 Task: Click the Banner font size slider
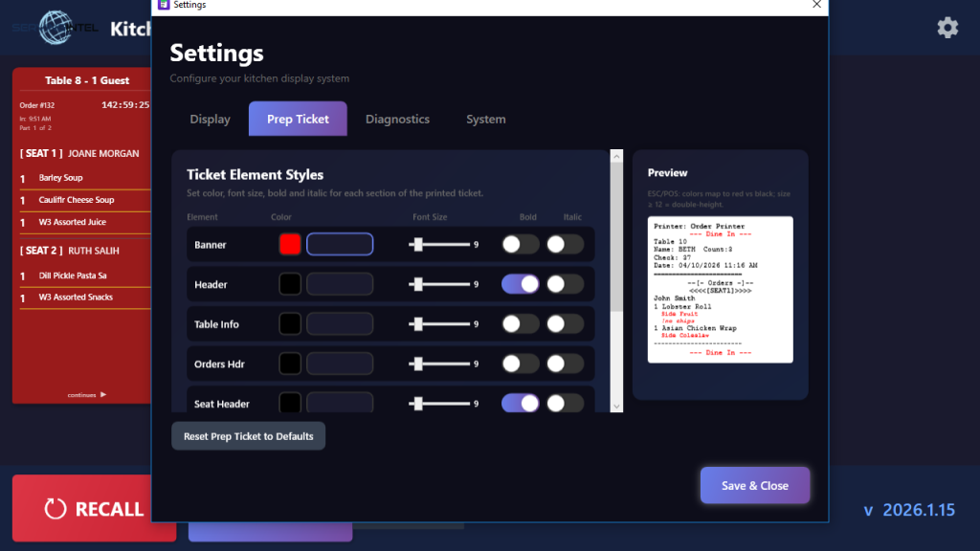coord(439,245)
